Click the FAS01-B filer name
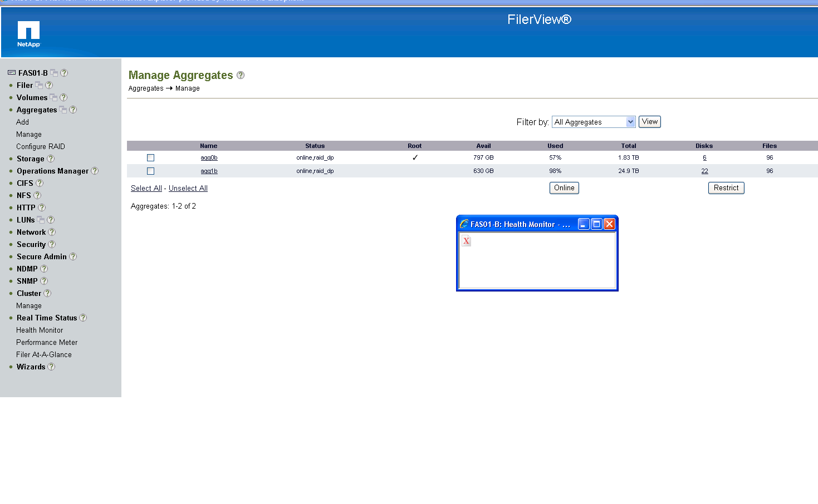 pos(33,73)
